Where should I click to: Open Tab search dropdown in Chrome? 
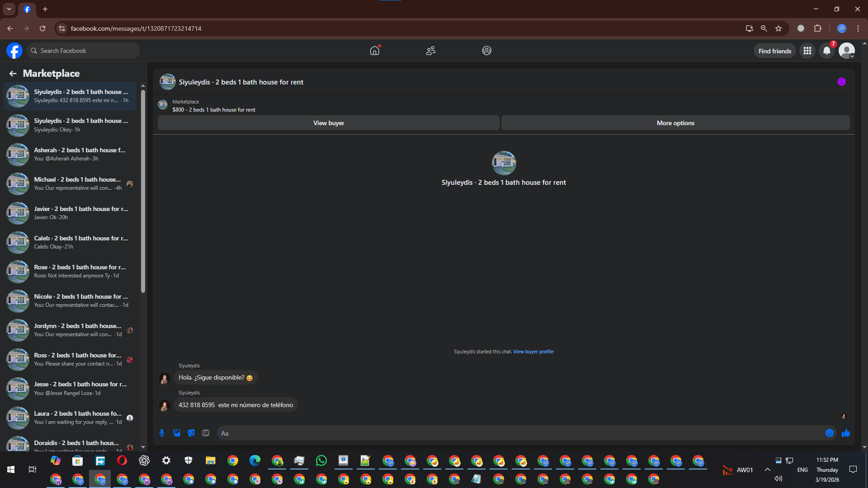pyautogui.click(x=9, y=9)
